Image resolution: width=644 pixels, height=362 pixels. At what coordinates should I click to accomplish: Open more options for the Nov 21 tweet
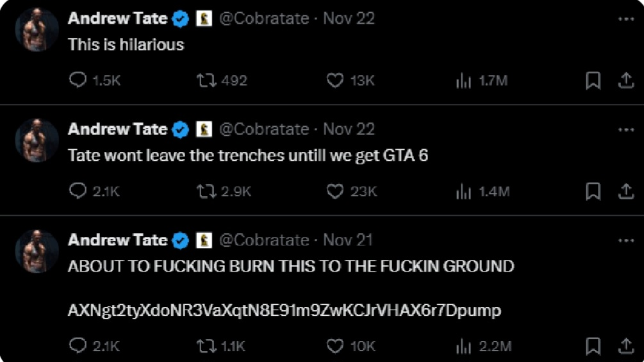625,240
